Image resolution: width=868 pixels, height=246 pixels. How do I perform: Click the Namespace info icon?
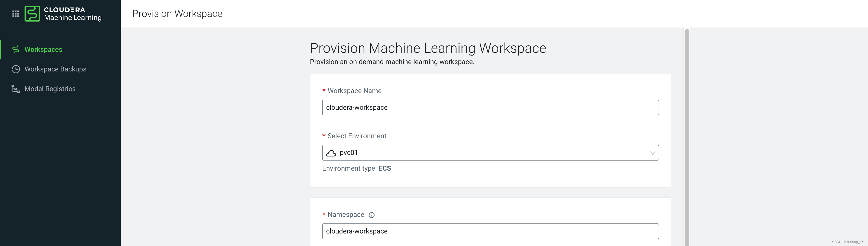click(372, 215)
